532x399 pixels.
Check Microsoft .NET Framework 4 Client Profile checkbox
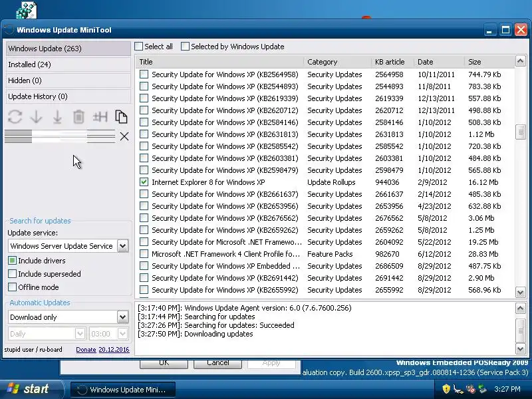(144, 254)
